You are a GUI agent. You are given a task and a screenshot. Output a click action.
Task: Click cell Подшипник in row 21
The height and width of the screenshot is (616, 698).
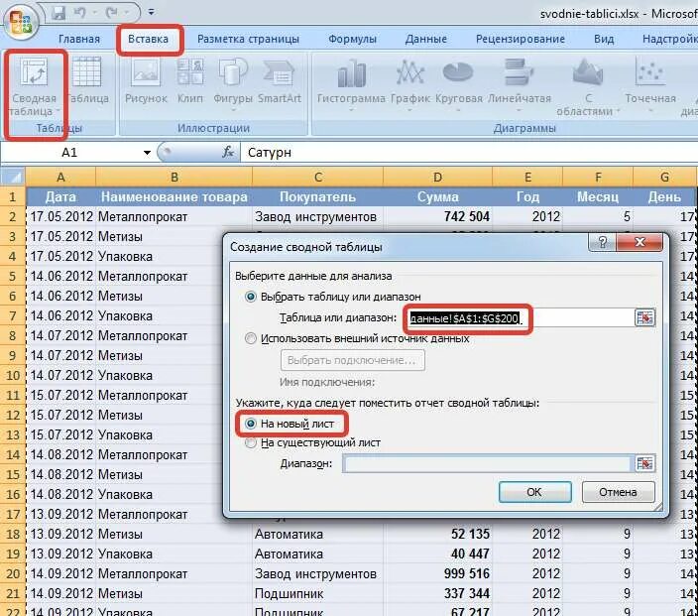coord(317,594)
